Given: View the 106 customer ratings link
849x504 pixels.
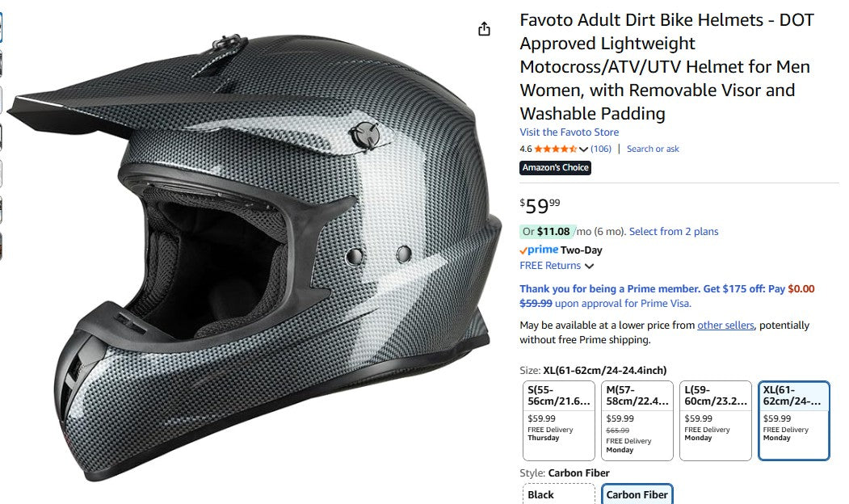Looking at the screenshot, I should tap(603, 149).
